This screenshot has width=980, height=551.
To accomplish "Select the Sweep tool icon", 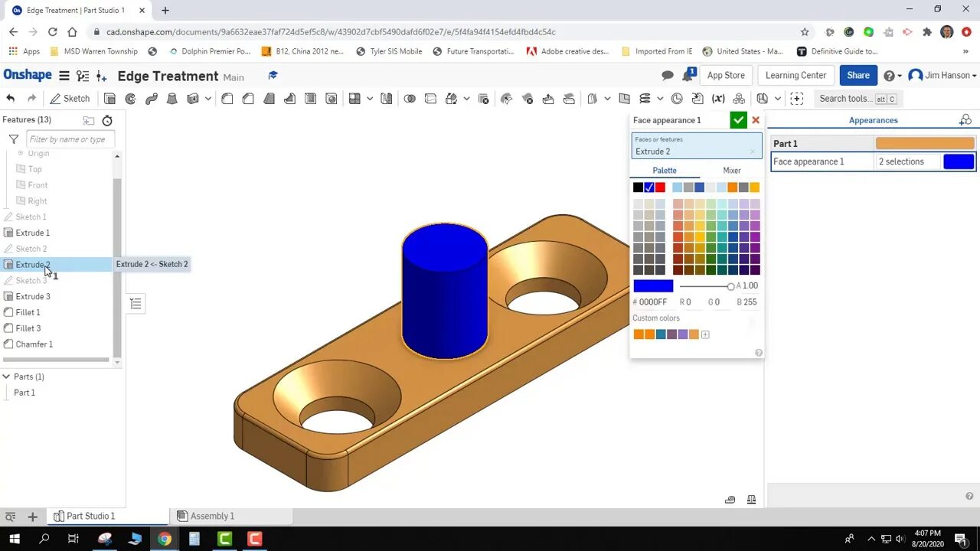I will 152,99.
